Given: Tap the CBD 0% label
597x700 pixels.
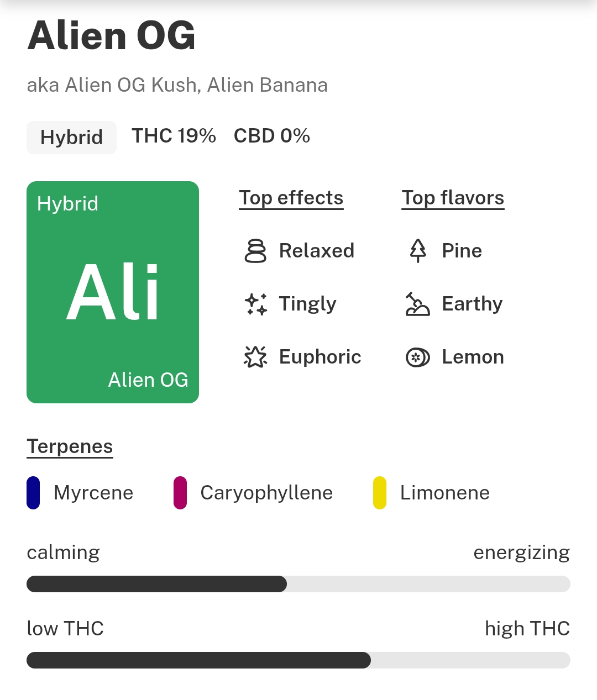Looking at the screenshot, I should 272,136.
